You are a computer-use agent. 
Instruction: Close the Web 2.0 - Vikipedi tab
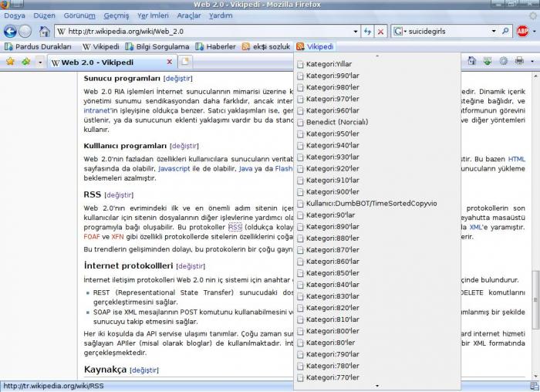tap(169, 62)
